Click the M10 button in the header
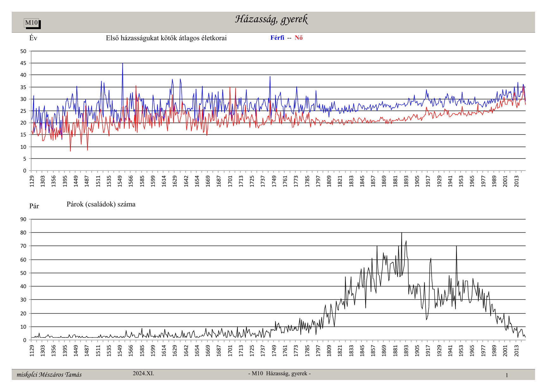The width and height of the screenshot is (555, 392). (x=32, y=23)
